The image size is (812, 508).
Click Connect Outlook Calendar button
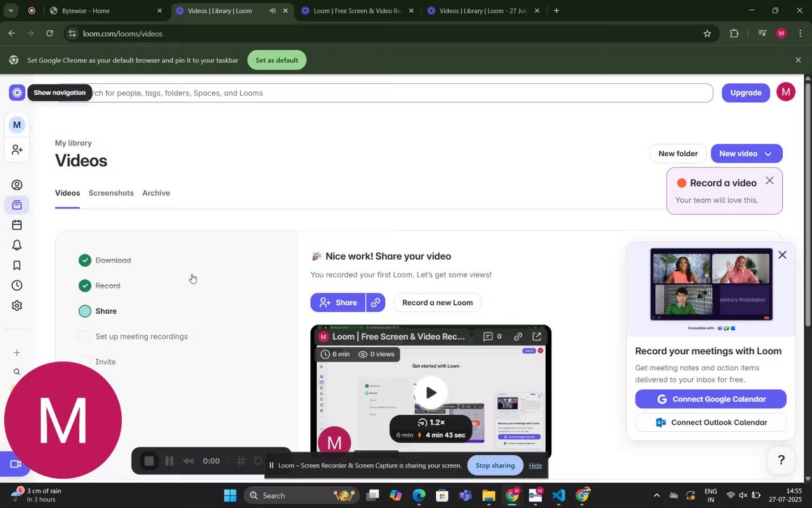[710, 422]
